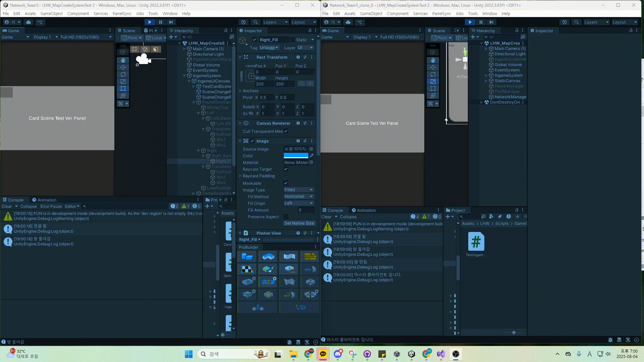Screen dimensions: 644x362
Task: Open TestIngam script file thumbnail
Action: coord(476,242)
